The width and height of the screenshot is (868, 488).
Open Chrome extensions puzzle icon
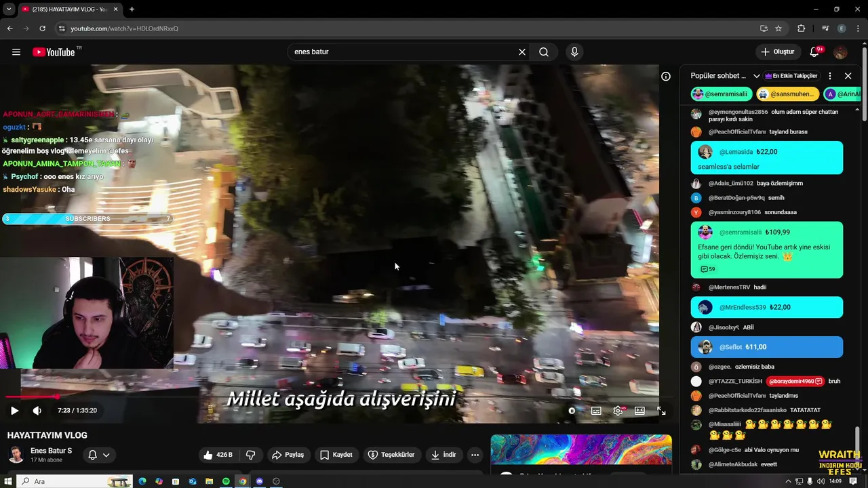[801, 28]
